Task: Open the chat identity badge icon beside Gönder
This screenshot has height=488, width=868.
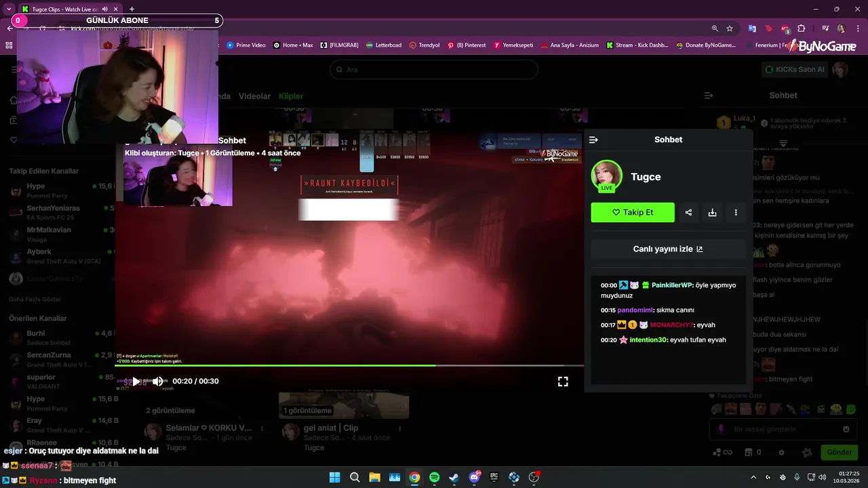Action: [807, 452]
